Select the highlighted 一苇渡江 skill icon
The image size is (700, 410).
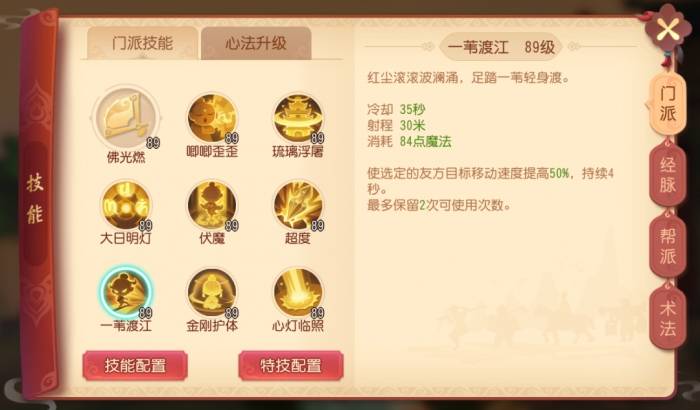(126, 292)
